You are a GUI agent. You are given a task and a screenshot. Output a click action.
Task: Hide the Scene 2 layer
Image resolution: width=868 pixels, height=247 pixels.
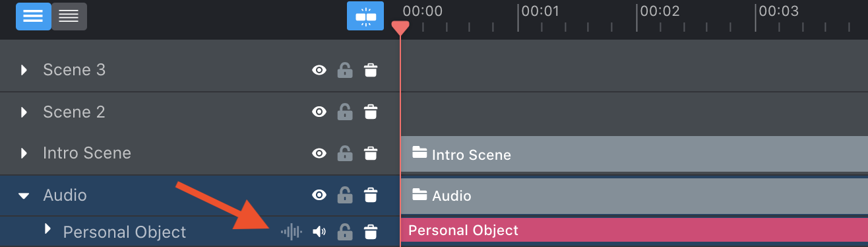point(319,112)
